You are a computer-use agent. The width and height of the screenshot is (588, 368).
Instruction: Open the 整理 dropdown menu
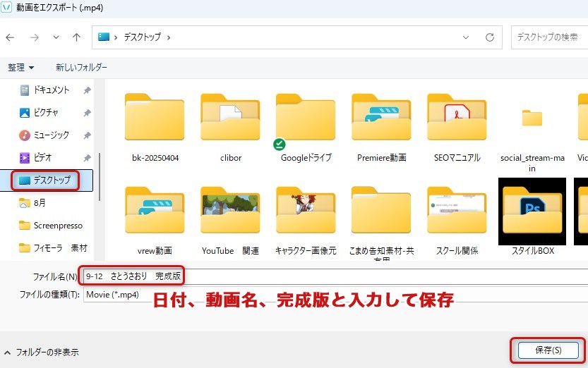pyautogui.click(x=20, y=68)
